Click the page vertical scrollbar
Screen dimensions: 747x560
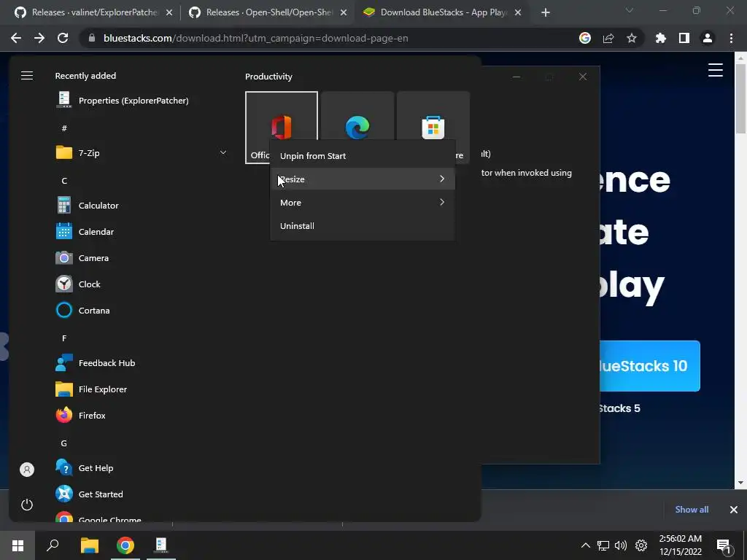pos(740,99)
